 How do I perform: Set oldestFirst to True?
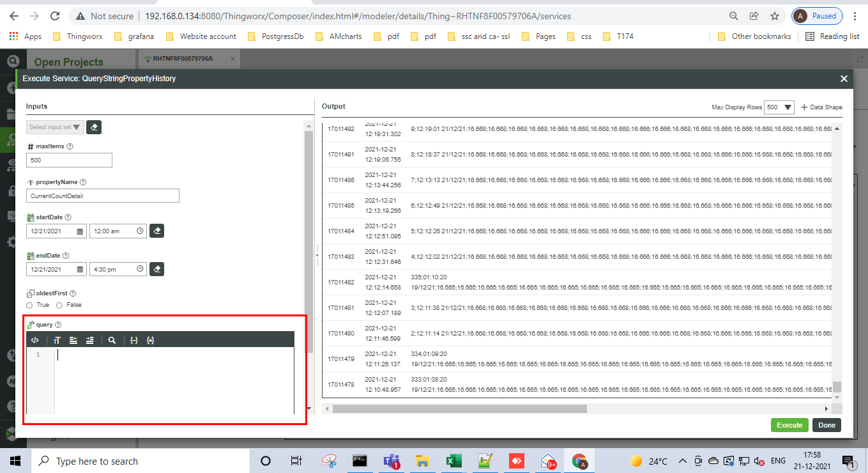pyautogui.click(x=29, y=306)
